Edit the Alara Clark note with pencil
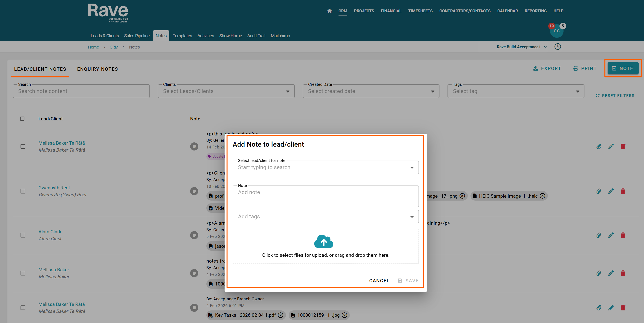Screen dimensions: 644x323 611,235
